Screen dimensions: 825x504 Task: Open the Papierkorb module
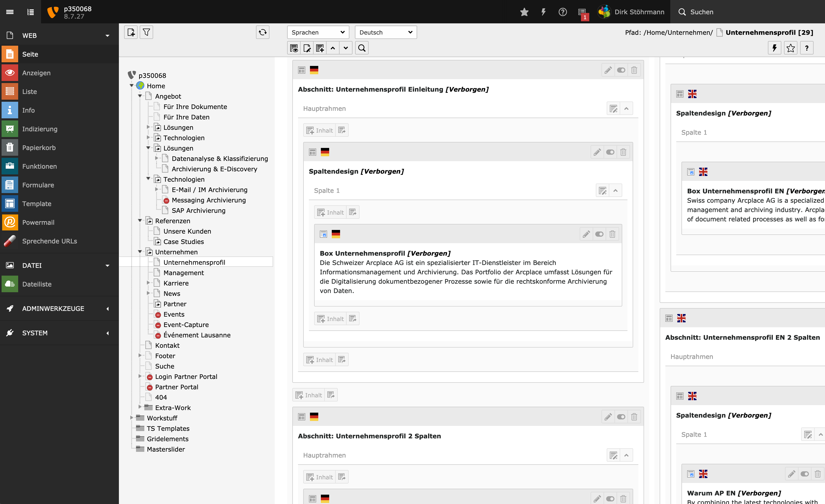(x=59, y=148)
